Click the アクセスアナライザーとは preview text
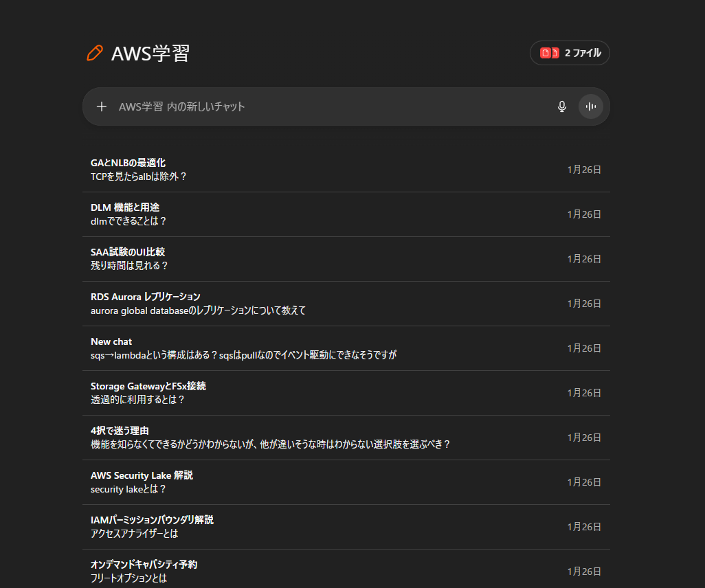Screen dimensions: 705x588 click(x=135, y=534)
